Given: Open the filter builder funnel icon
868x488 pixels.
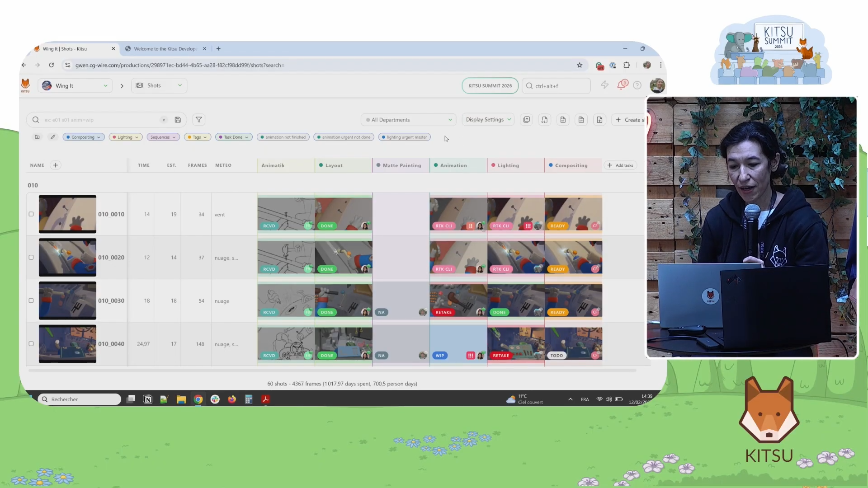Looking at the screenshot, I should [x=198, y=120].
